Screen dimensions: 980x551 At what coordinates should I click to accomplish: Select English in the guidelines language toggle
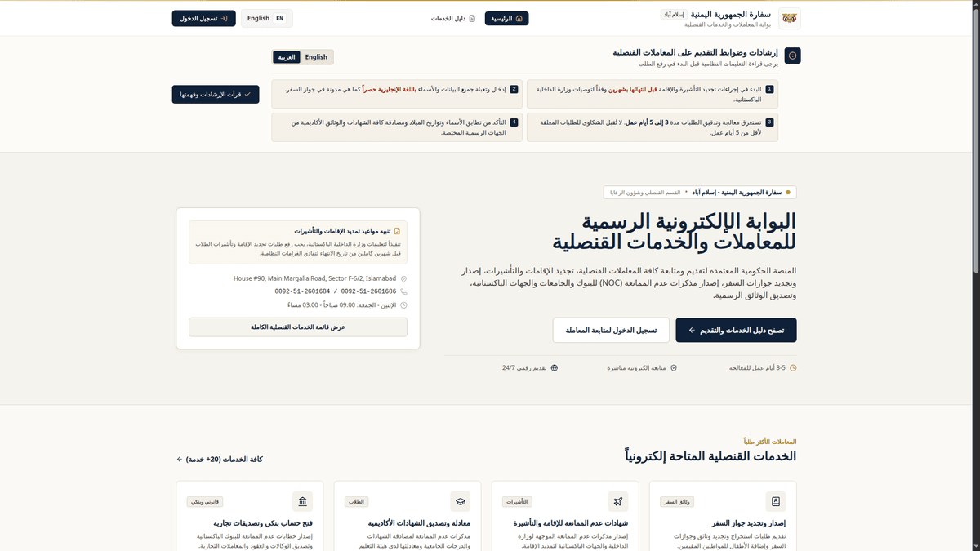coord(316,57)
